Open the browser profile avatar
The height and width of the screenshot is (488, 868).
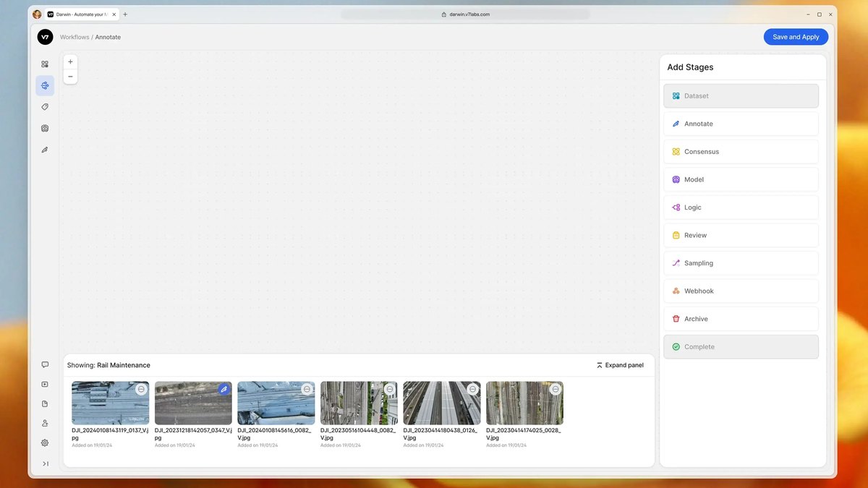pyautogui.click(x=37, y=14)
